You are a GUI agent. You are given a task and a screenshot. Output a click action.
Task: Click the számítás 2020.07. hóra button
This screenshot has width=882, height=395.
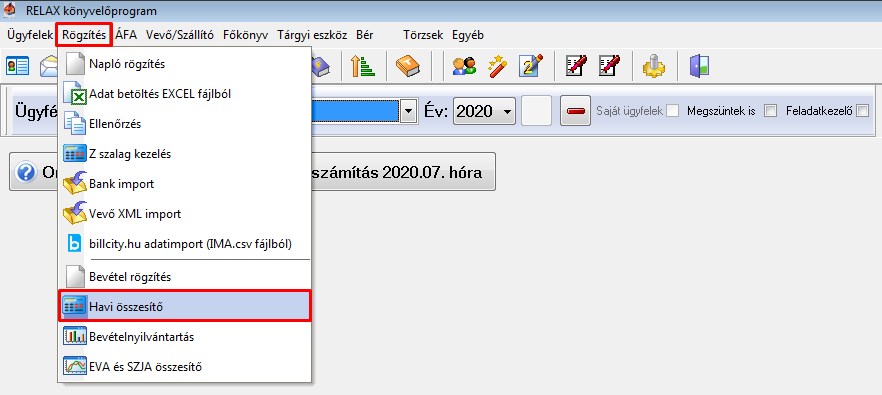click(x=252, y=172)
